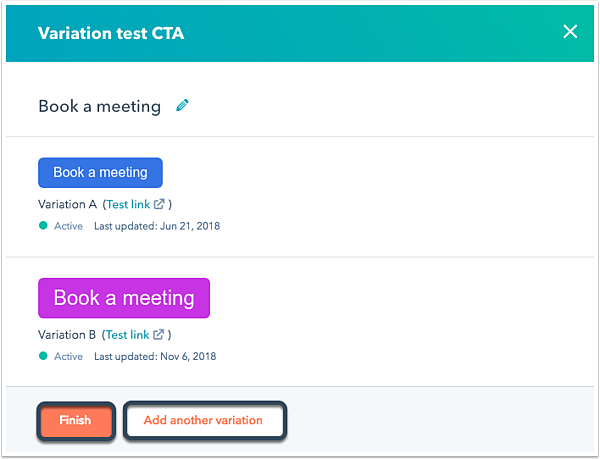
Task: Click the green Active dot for Variation A
Action: (x=43, y=226)
